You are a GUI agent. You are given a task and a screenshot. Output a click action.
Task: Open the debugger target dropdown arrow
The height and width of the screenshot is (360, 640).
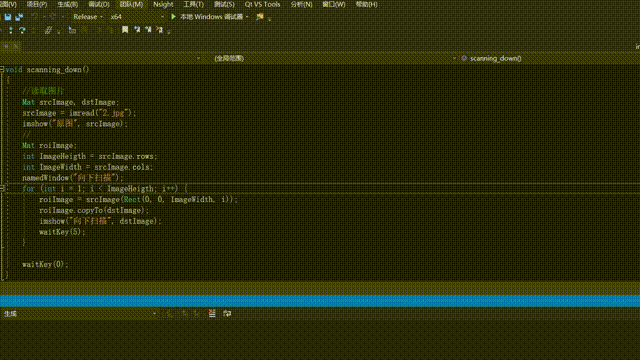tap(247, 17)
